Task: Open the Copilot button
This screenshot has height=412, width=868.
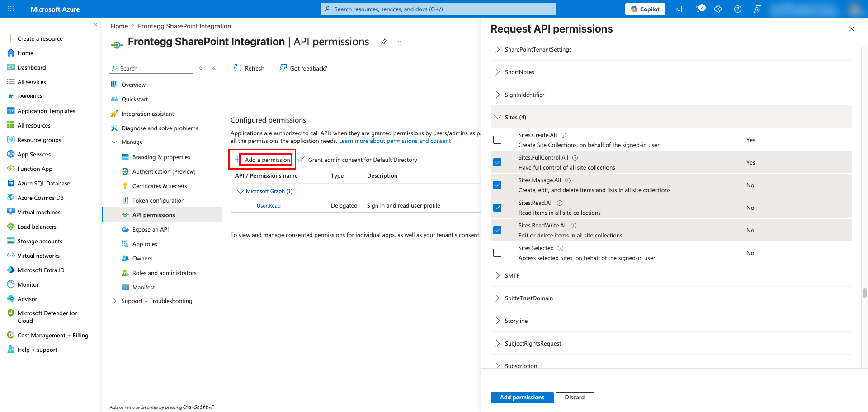Action: click(645, 9)
